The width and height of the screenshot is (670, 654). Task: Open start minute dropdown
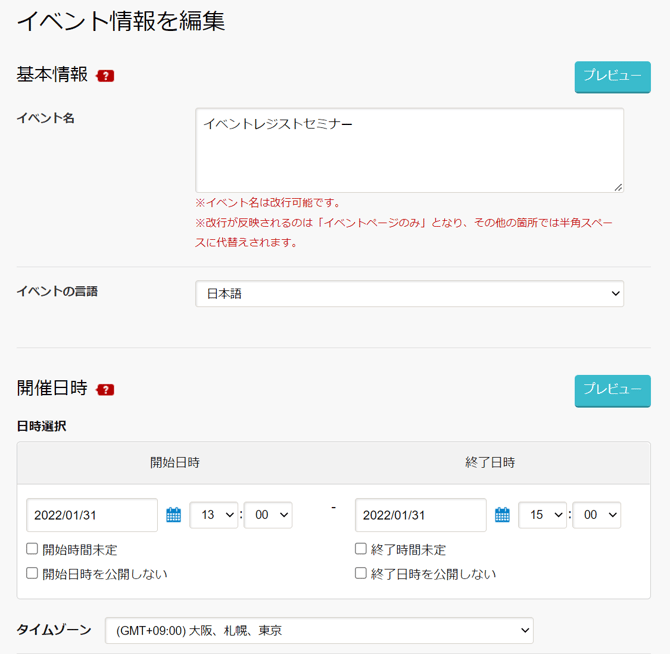pyautogui.click(x=268, y=515)
